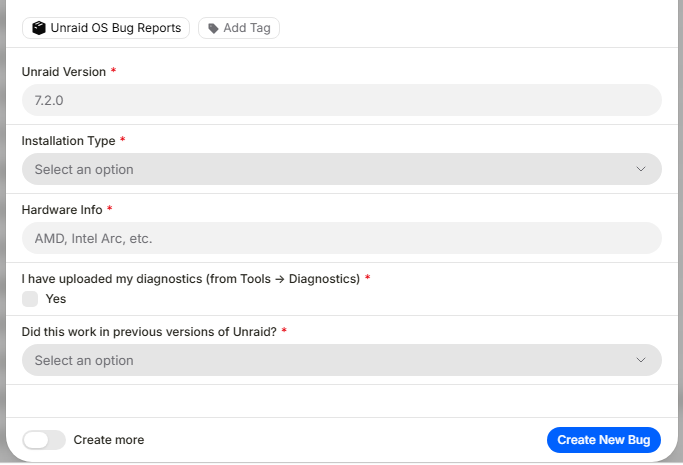Click the Hardware Info text field

coord(342,238)
